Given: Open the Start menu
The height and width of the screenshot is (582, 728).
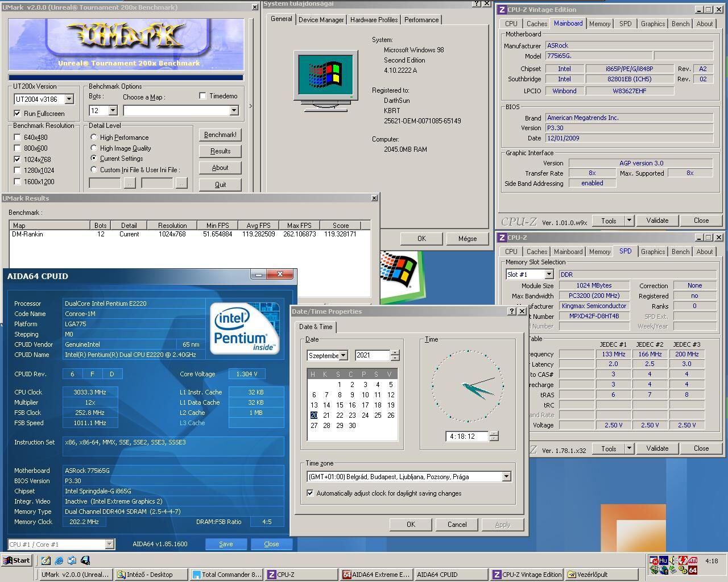Looking at the screenshot, I should [x=16, y=560].
